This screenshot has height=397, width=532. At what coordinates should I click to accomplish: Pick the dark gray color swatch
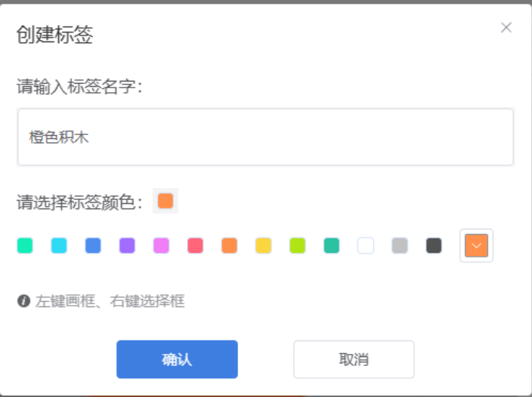point(434,245)
